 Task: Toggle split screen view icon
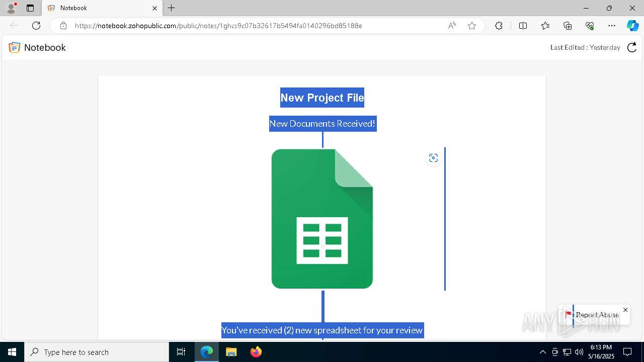[x=523, y=26]
